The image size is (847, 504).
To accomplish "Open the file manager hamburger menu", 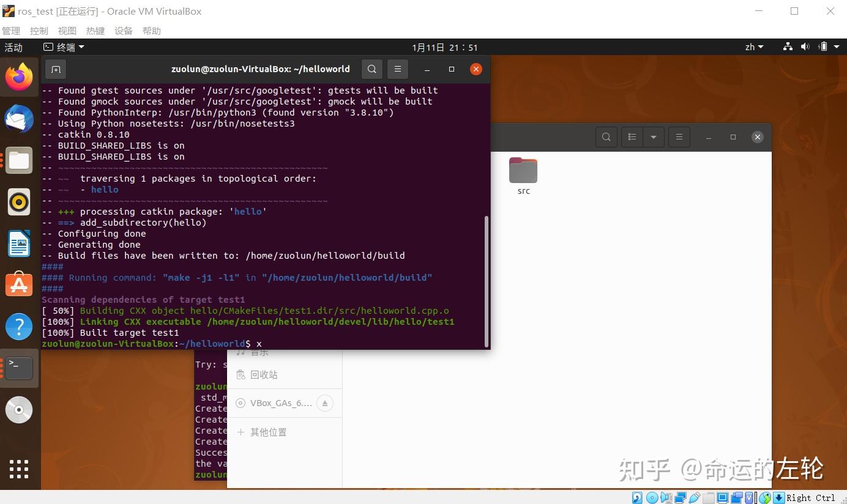I will pyautogui.click(x=679, y=136).
